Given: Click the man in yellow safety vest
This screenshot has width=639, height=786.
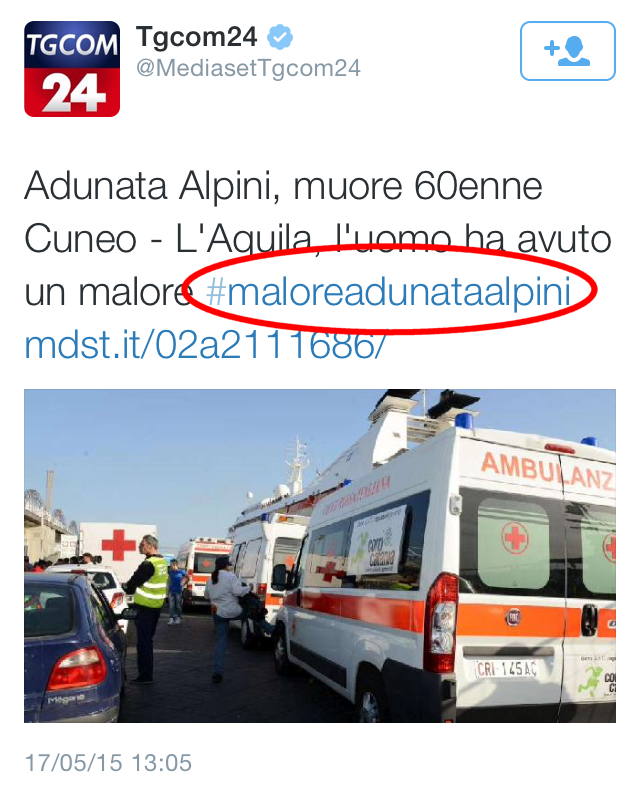Looking at the screenshot, I should pyautogui.click(x=146, y=609).
